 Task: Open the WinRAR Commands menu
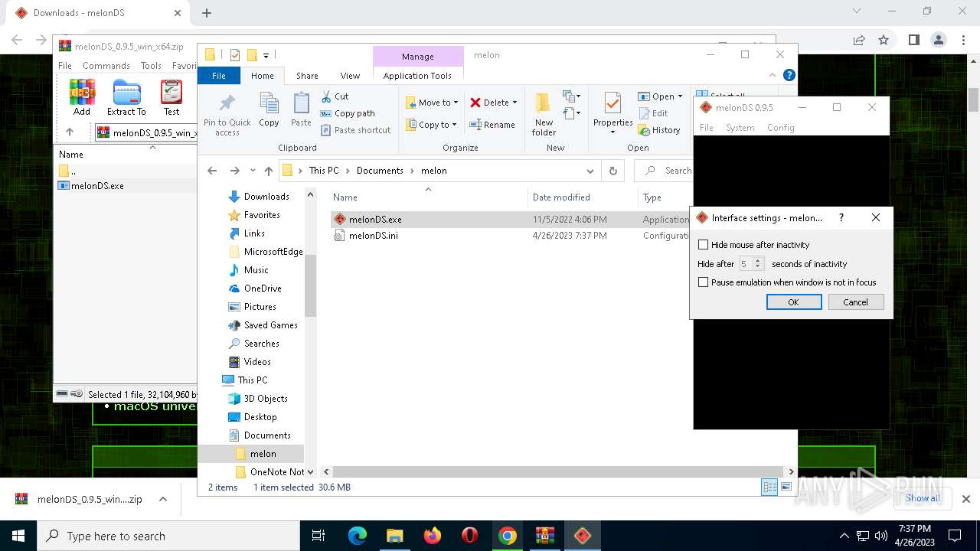106,66
